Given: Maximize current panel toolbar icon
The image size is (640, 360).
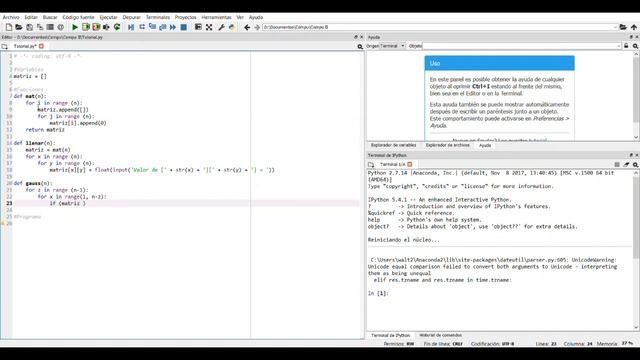Looking at the screenshot, I should click(x=198, y=27).
